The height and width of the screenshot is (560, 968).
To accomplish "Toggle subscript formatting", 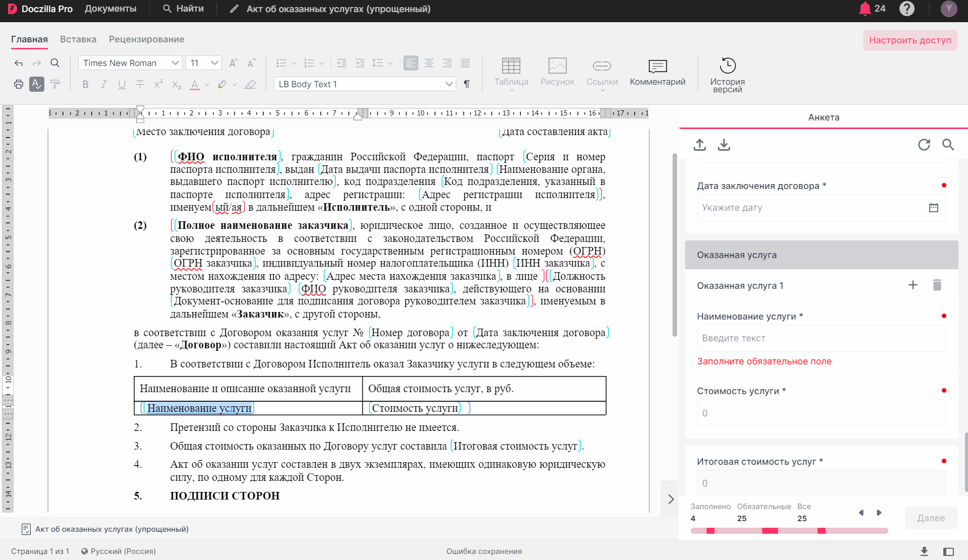I will (x=176, y=84).
